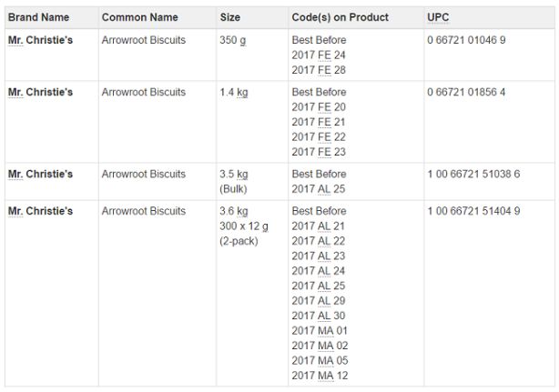The width and height of the screenshot is (559, 392).
Task: Click the Common Name column header
Action: click(x=140, y=17)
